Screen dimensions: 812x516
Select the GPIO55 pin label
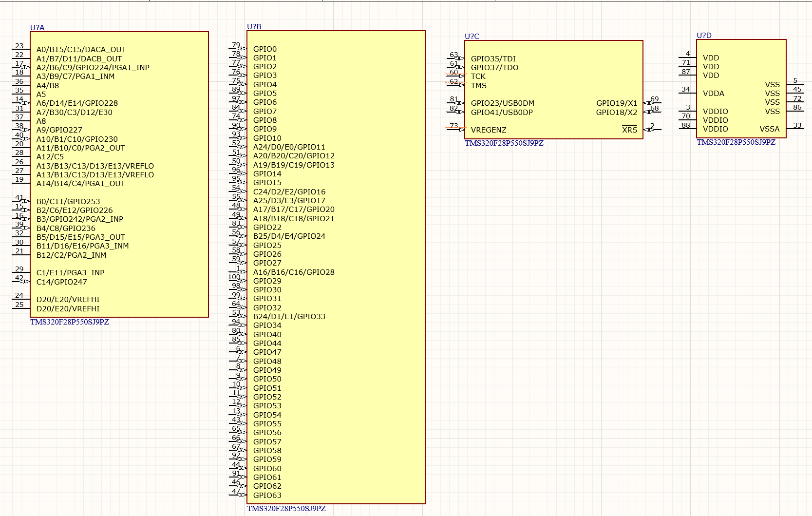click(x=267, y=424)
